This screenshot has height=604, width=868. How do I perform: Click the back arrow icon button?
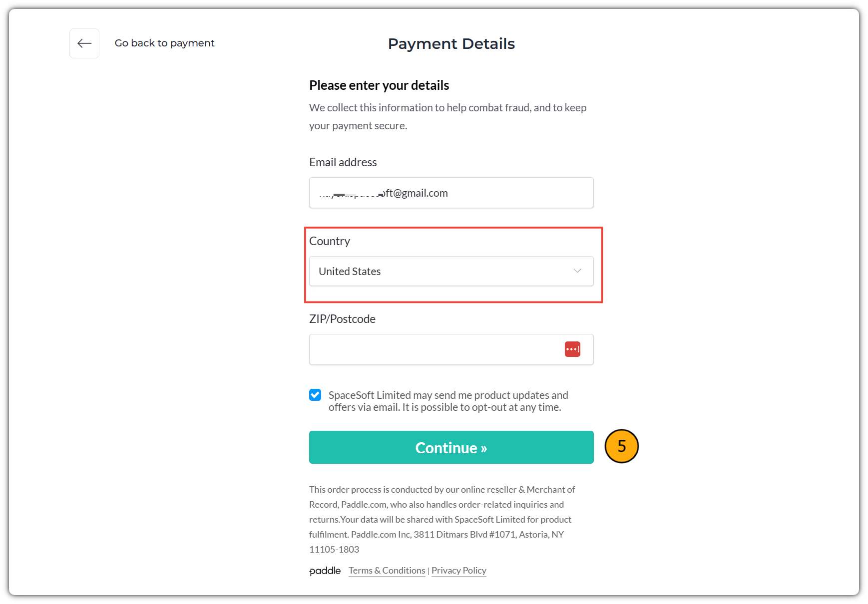click(84, 43)
